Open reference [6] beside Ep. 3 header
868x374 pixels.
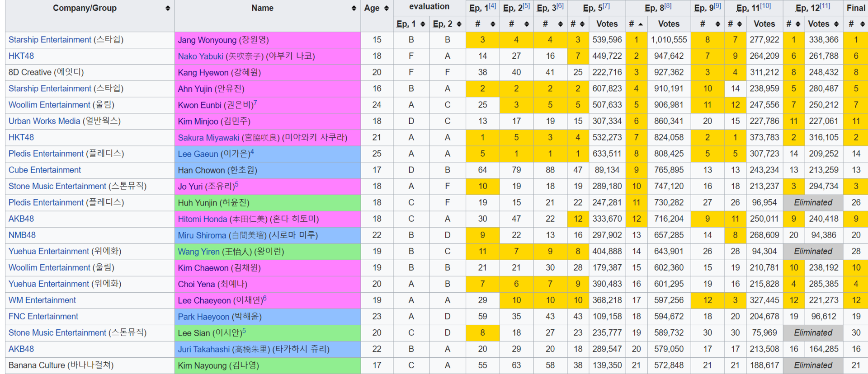coord(560,6)
